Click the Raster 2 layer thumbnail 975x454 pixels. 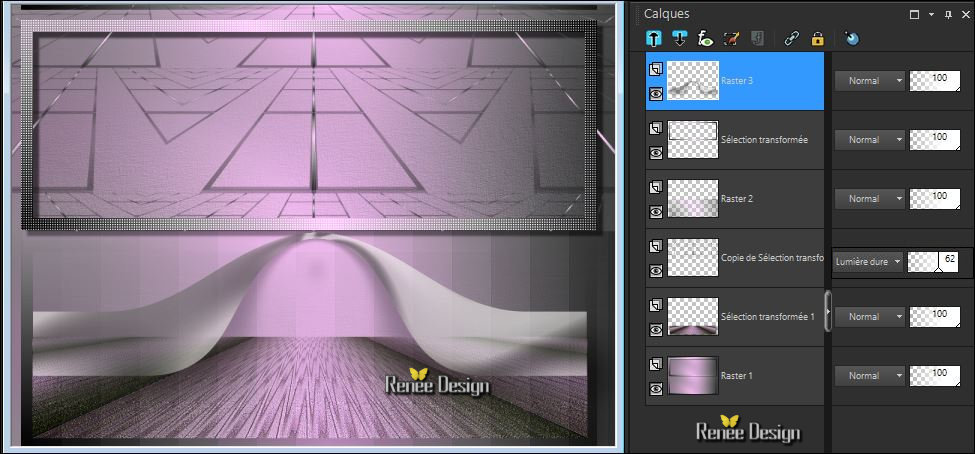tap(693, 199)
